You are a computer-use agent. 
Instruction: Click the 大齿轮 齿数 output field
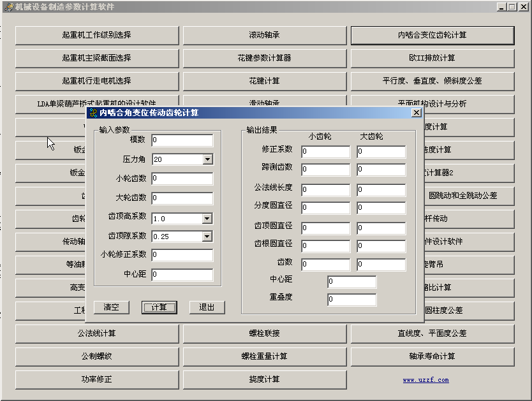(x=381, y=265)
